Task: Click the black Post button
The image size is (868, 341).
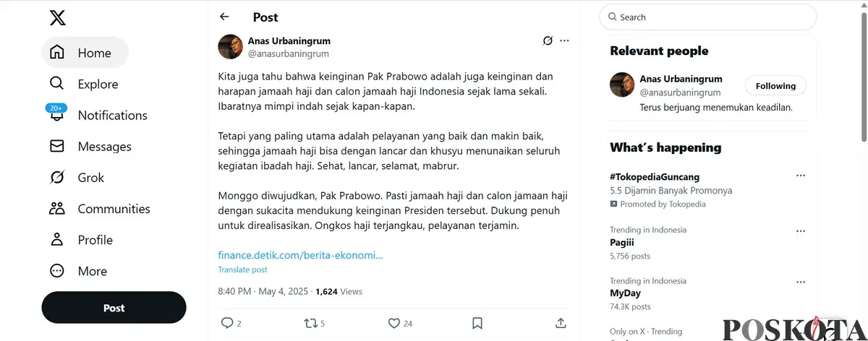Action: pyautogui.click(x=114, y=308)
